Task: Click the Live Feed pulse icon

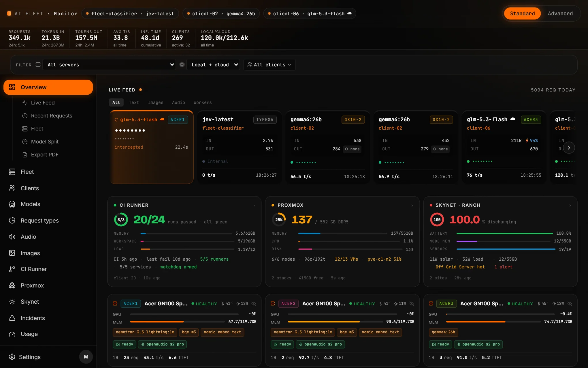Action: (25, 103)
